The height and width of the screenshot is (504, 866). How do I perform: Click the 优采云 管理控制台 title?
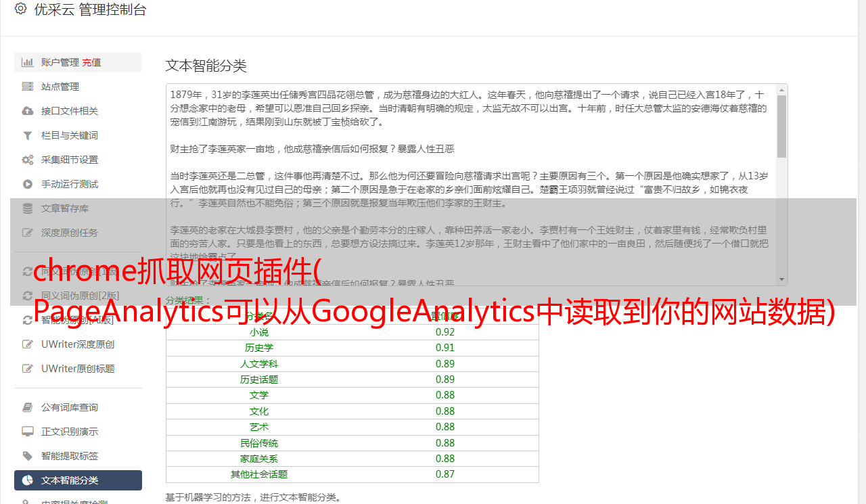point(90,9)
